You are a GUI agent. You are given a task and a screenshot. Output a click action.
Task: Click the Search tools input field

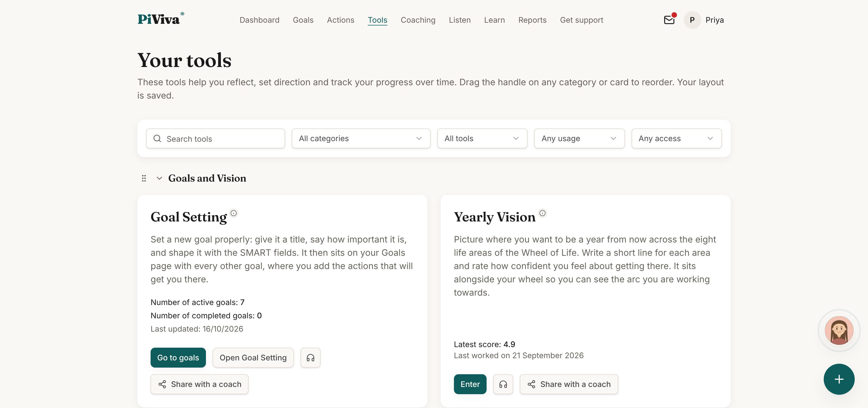(215, 138)
